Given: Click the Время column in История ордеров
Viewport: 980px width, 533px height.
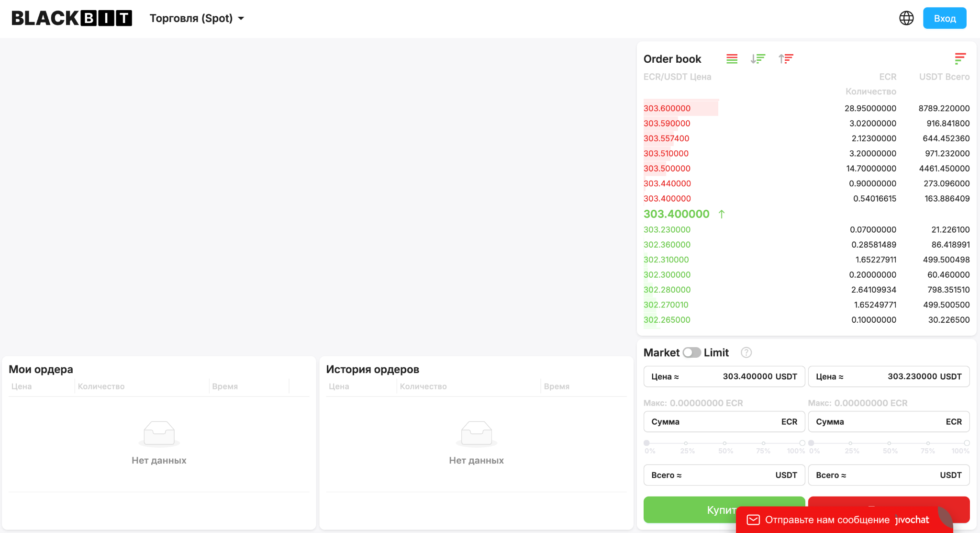Looking at the screenshot, I should pyautogui.click(x=557, y=386).
